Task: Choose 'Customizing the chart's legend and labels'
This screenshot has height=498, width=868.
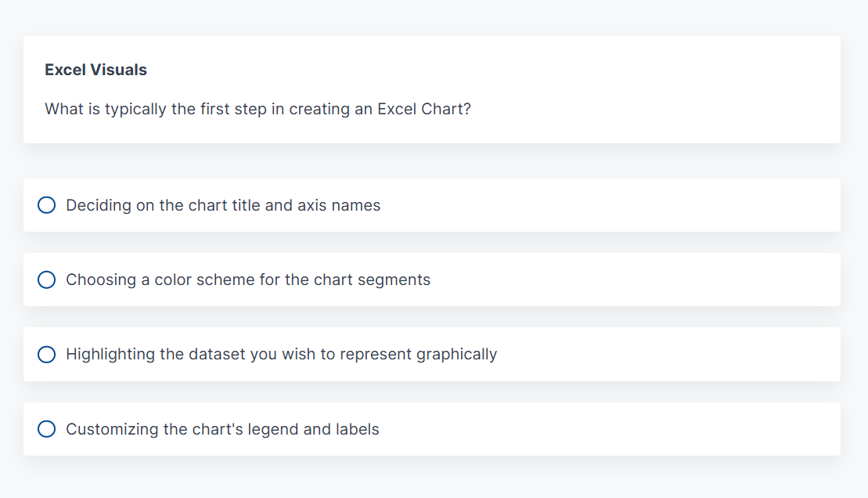Action: pyautogui.click(x=223, y=429)
